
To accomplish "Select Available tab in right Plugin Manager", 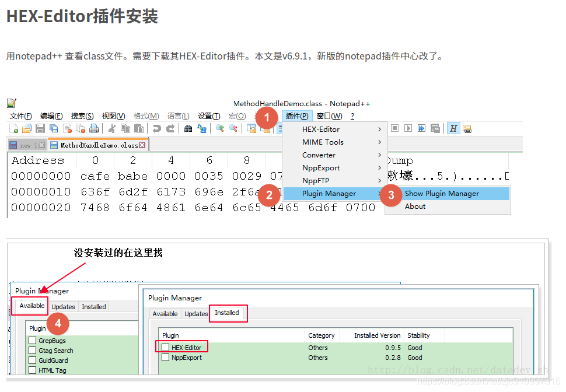I will [165, 314].
